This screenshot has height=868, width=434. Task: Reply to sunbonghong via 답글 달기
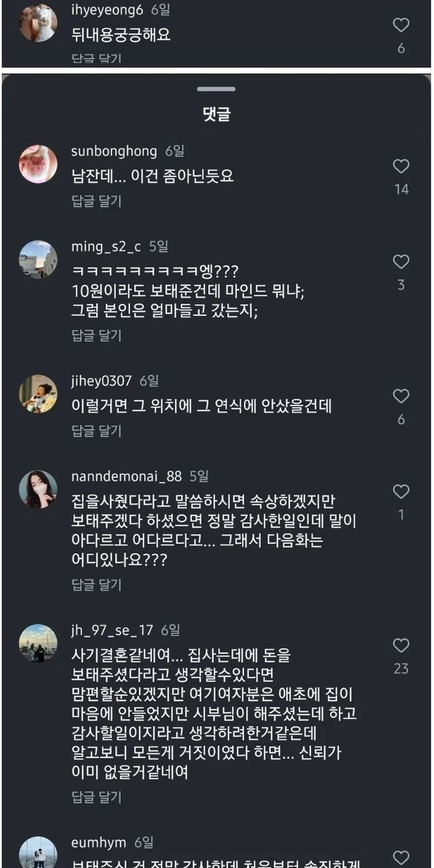tap(96, 201)
